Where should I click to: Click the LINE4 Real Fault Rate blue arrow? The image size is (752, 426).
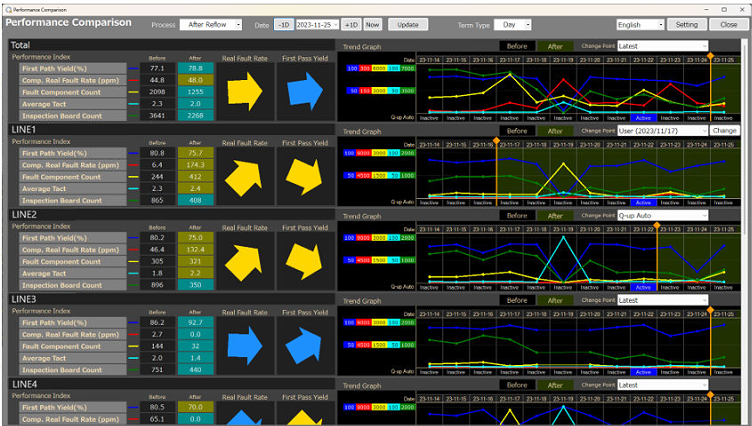244,417
